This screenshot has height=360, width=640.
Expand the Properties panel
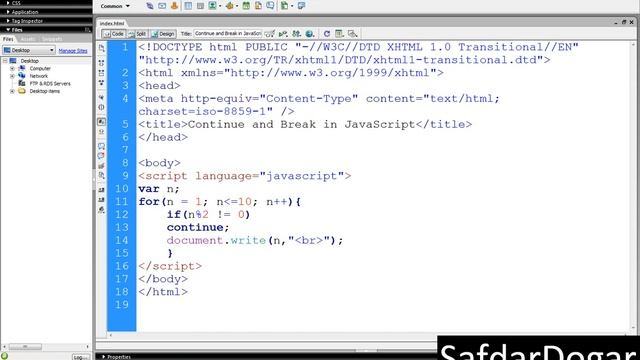click(104, 357)
